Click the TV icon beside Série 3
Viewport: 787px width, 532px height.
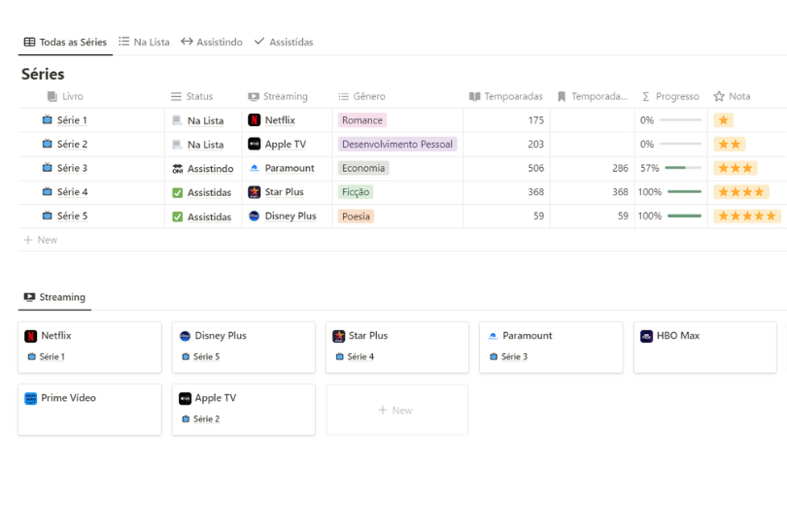point(47,168)
